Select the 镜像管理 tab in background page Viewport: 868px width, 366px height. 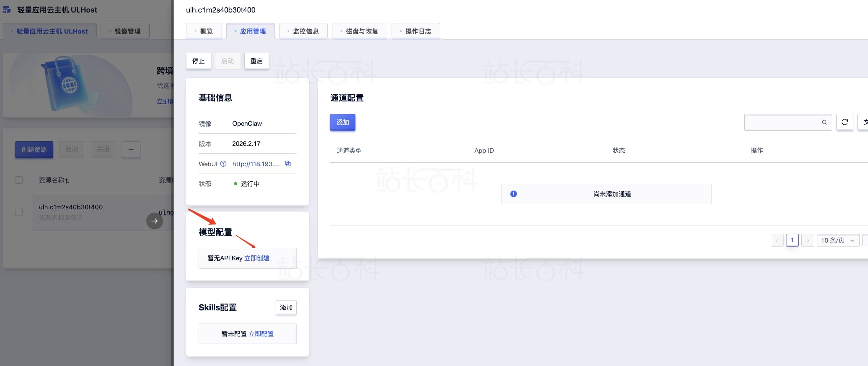tap(125, 31)
